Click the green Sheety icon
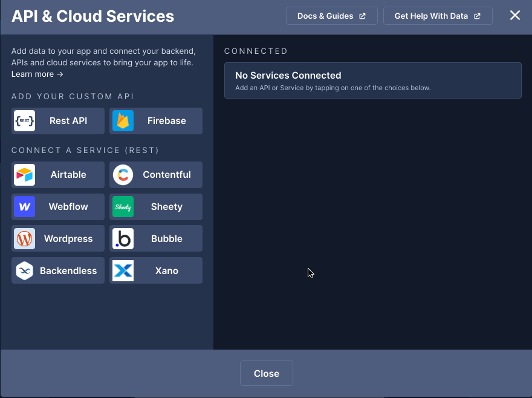This screenshot has height=398, width=532. [123, 207]
